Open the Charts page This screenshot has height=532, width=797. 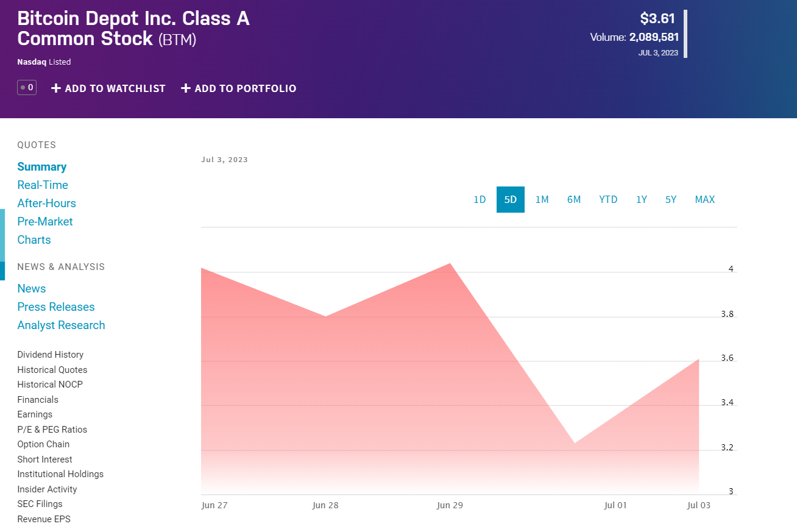tap(34, 240)
